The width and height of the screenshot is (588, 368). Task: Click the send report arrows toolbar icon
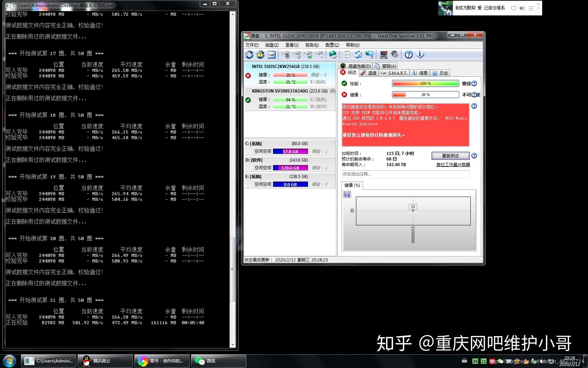click(x=358, y=55)
